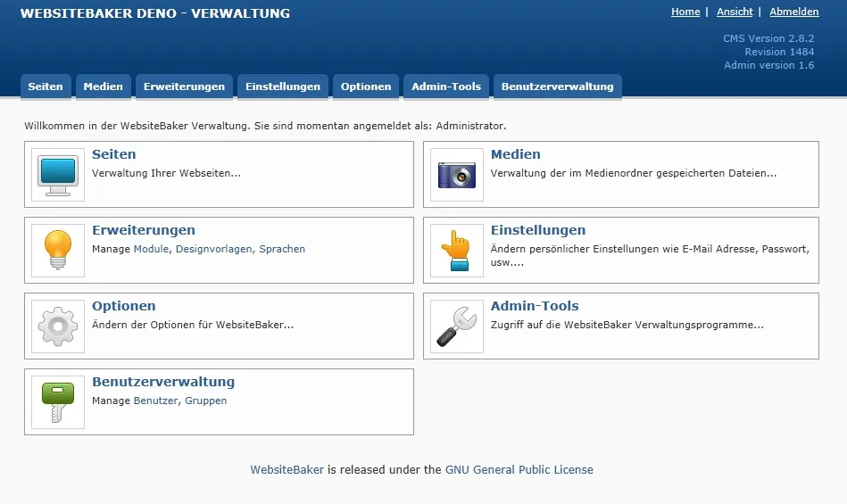This screenshot has width=847, height=504.
Task: Open the Benutzerverwaltung key icon
Action: pyautogui.click(x=58, y=402)
